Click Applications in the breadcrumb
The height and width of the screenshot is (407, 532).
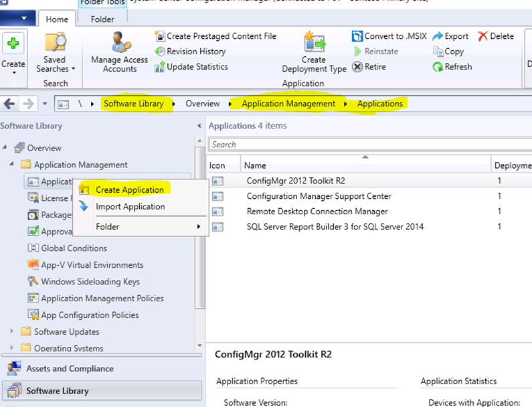click(x=379, y=104)
